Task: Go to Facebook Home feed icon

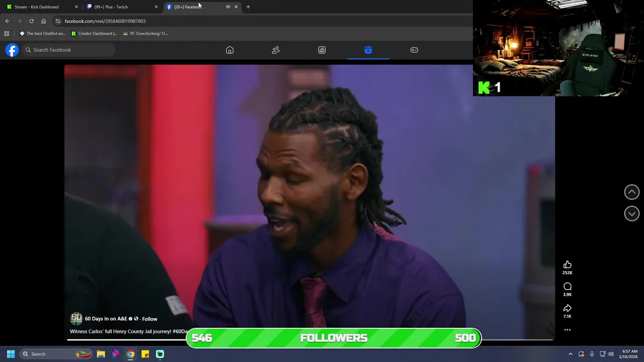Action: (x=229, y=50)
